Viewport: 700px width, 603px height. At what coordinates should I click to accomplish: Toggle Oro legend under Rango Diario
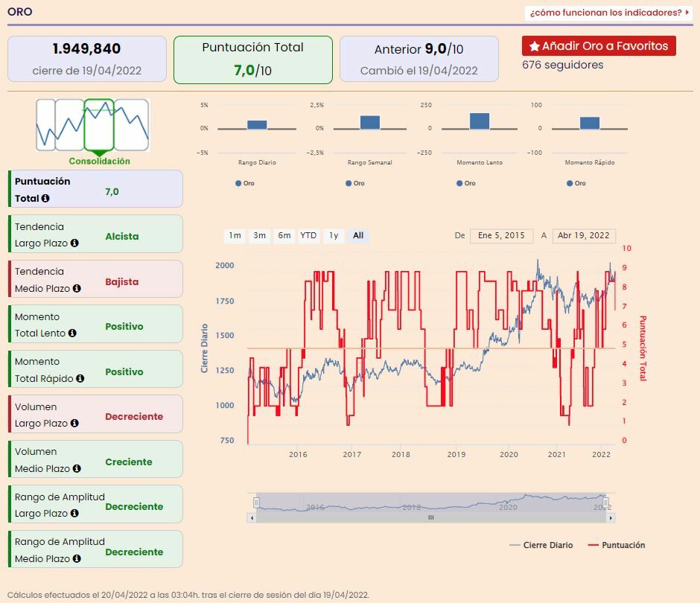[x=245, y=183]
